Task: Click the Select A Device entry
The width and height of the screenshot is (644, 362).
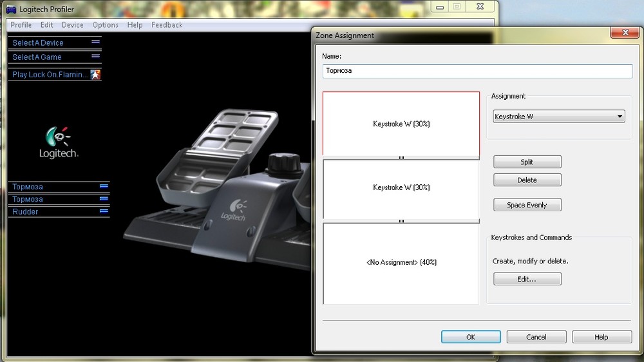Action: (55, 43)
